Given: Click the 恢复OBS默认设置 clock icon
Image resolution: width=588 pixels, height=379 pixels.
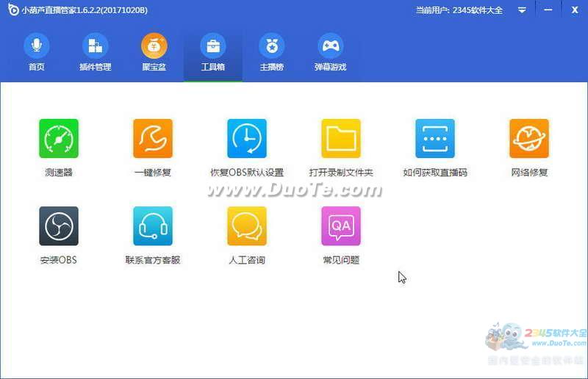Looking at the screenshot, I should [246, 139].
